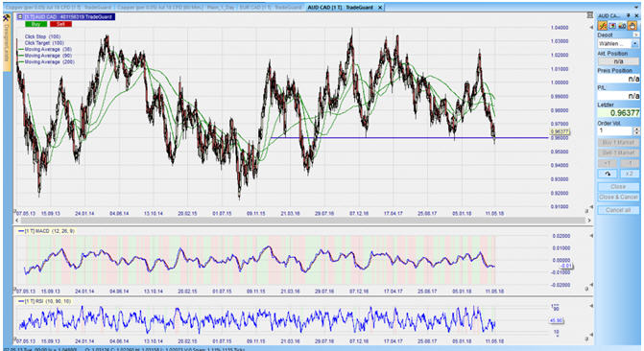
Task: Click the Order Vol. input field
Action: coord(615,130)
